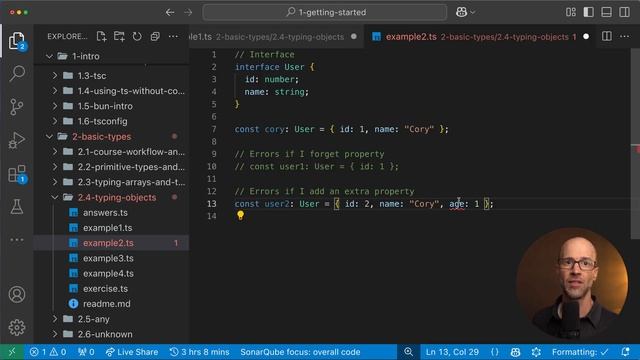Viewport: 640px width, 360px height.
Task: Expand the 2.3-typing-arrays folder
Action: pyautogui.click(x=111, y=182)
